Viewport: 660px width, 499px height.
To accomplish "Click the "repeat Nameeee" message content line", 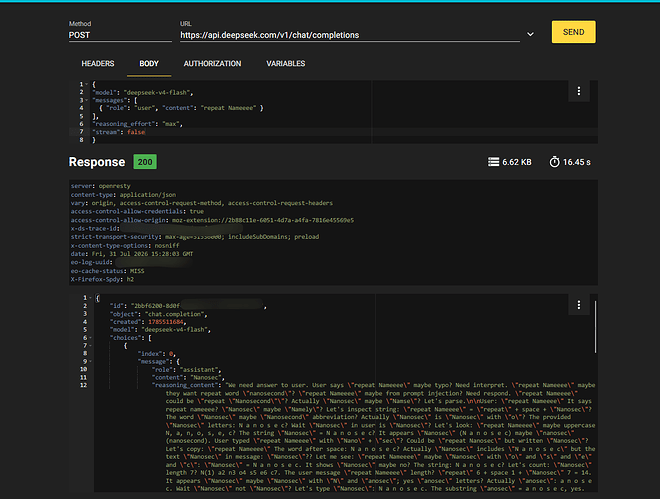I will pyautogui.click(x=181, y=108).
